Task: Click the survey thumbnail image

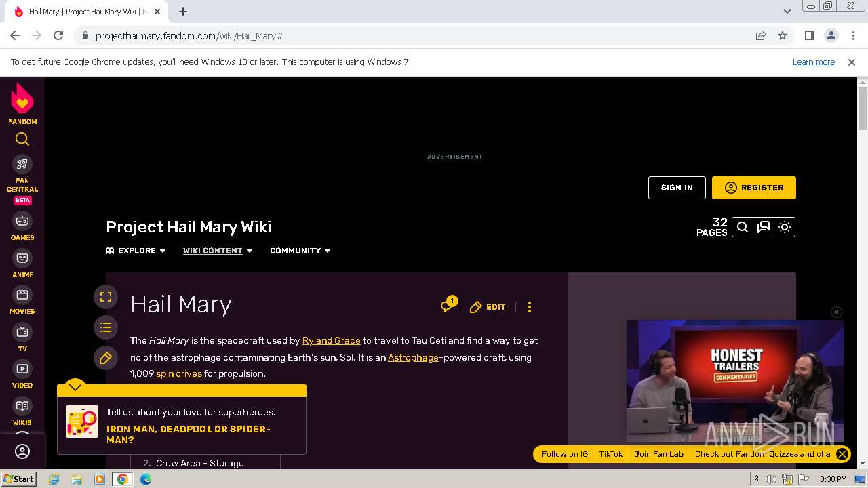Action: (x=82, y=422)
